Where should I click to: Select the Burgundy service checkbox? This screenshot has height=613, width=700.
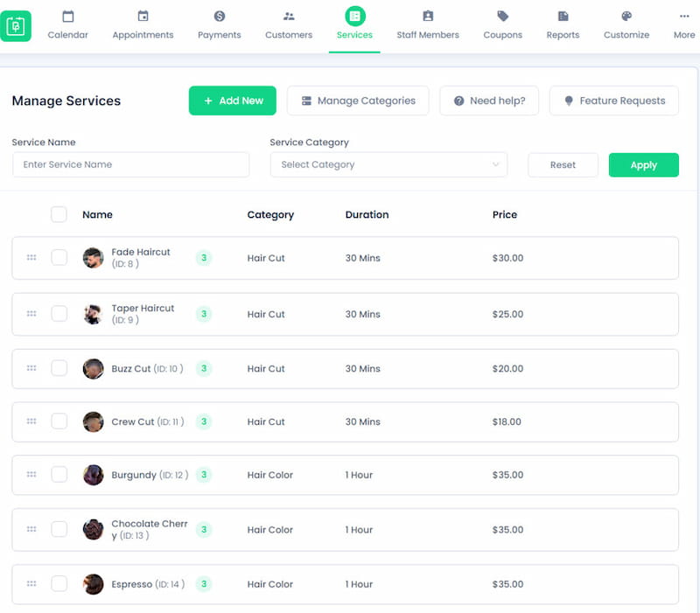[x=59, y=474]
